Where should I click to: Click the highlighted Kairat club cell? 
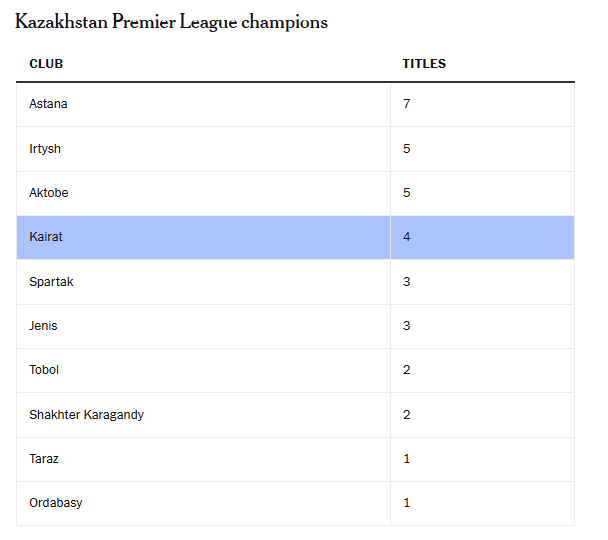click(46, 237)
